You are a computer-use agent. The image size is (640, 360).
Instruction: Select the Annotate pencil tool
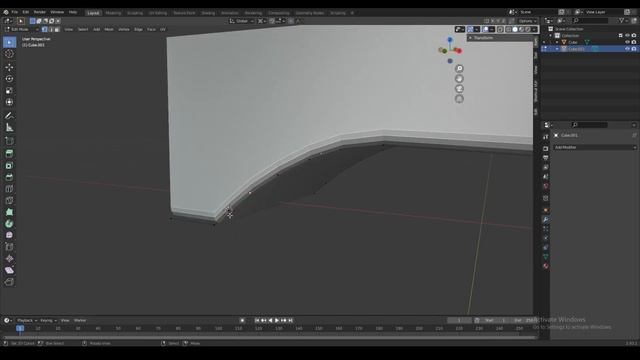9,116
